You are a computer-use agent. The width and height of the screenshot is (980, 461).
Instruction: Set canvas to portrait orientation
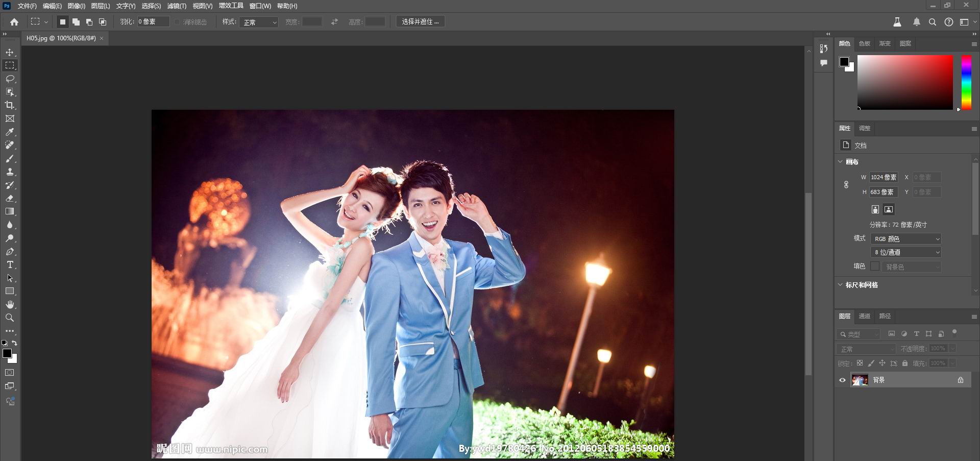click(x=875, y=209)
